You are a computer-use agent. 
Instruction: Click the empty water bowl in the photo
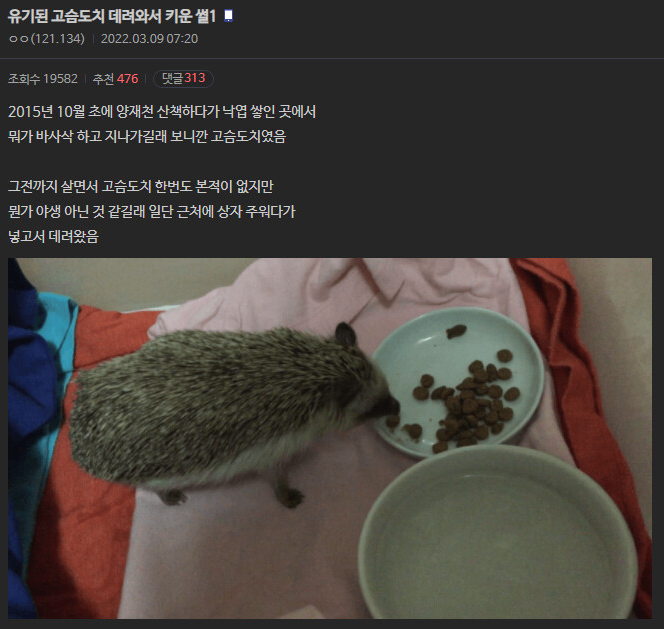(x=498, y=533)
